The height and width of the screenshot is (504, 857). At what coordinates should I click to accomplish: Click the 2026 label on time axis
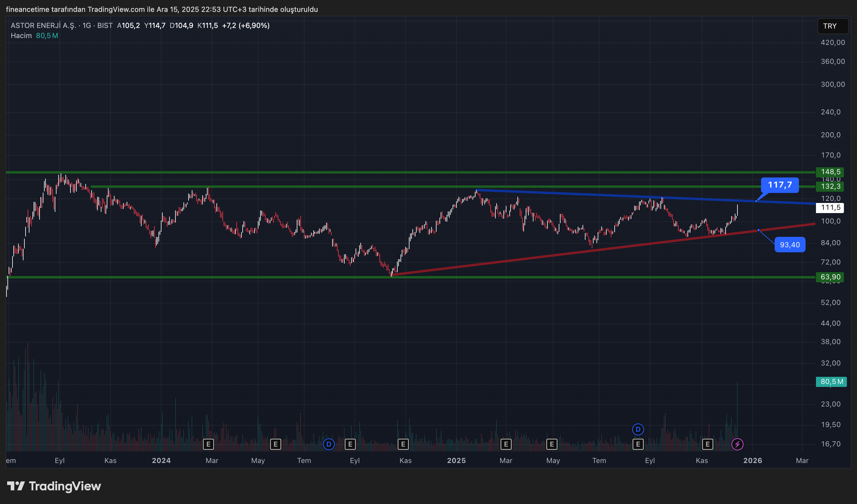click(752, 461)
